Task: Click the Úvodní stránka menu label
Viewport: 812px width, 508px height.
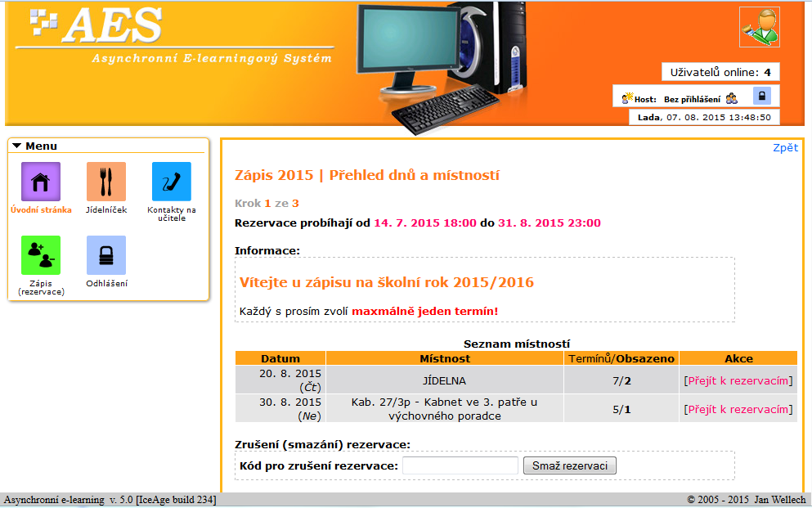Action: 41,209
